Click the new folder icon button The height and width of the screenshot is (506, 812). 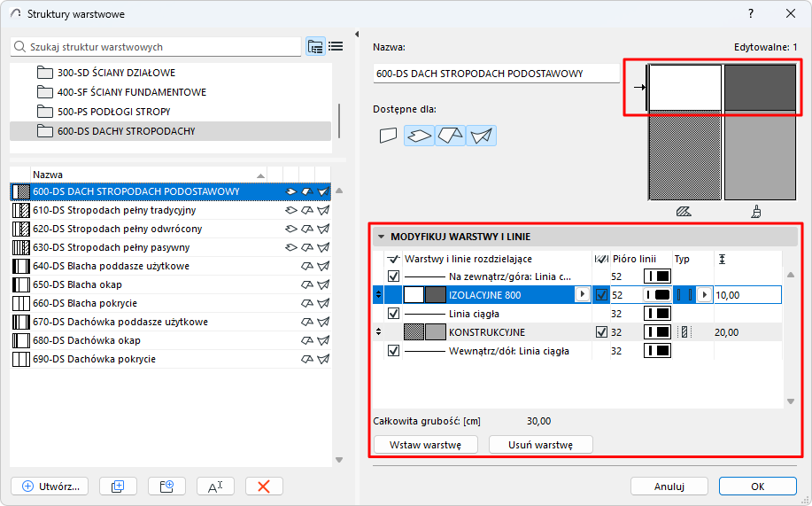click(166, 487)
